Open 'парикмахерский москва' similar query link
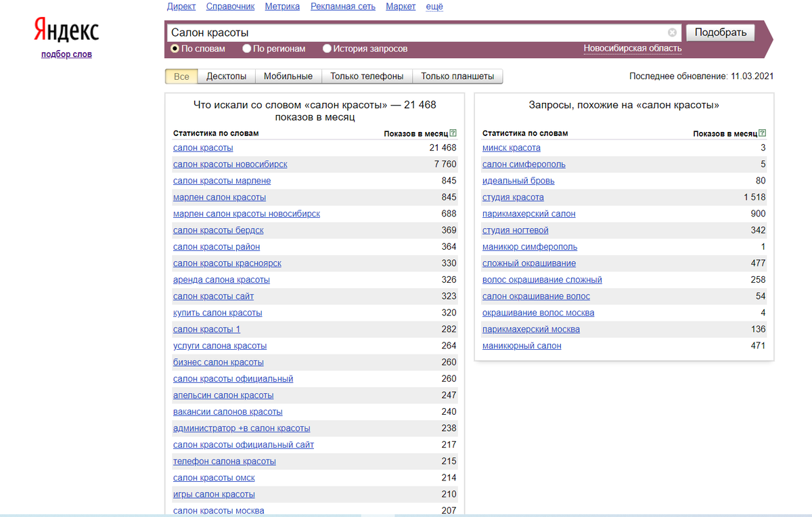Viewport: 812px width, 517px height. point(531,330)
